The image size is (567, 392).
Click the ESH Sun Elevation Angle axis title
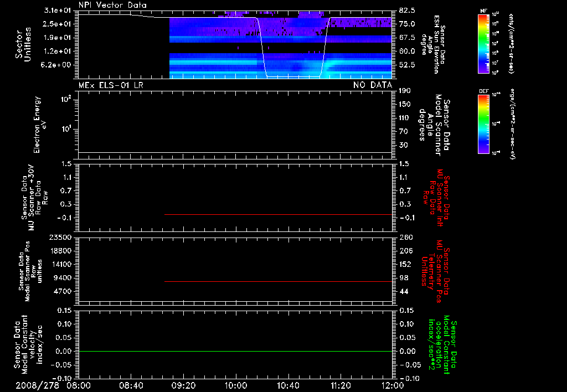point(434,44)
